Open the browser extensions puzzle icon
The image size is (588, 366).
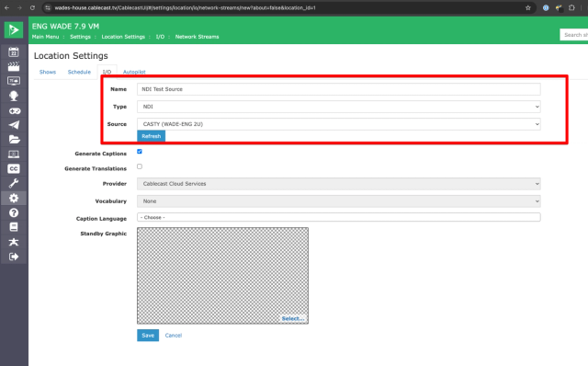click(571, 7)
